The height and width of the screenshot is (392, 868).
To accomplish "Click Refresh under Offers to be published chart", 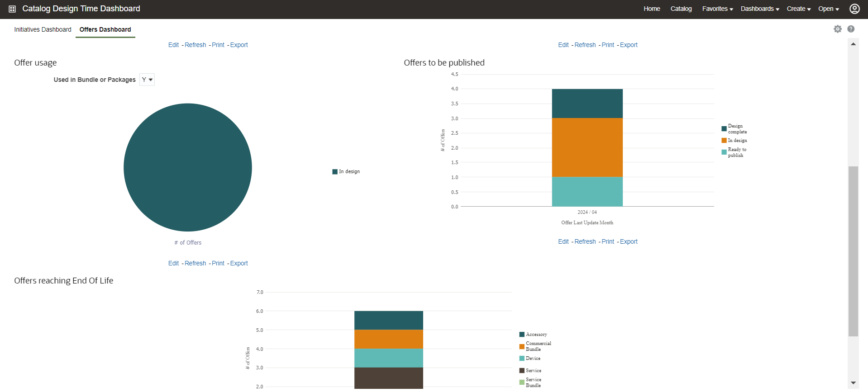I will point(585,241).
